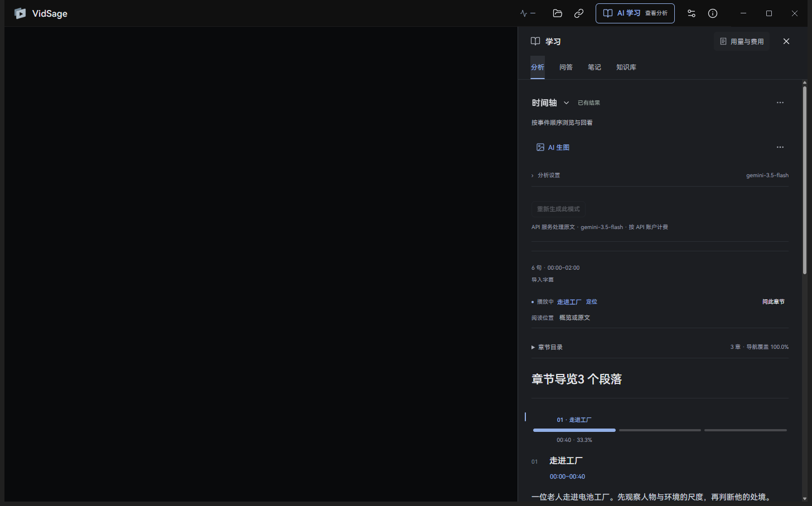The width and height of the screenshot is (812, 506).
Task: Click the 章节导览3 个段落 heading
Action: click(x=577, y=379)
